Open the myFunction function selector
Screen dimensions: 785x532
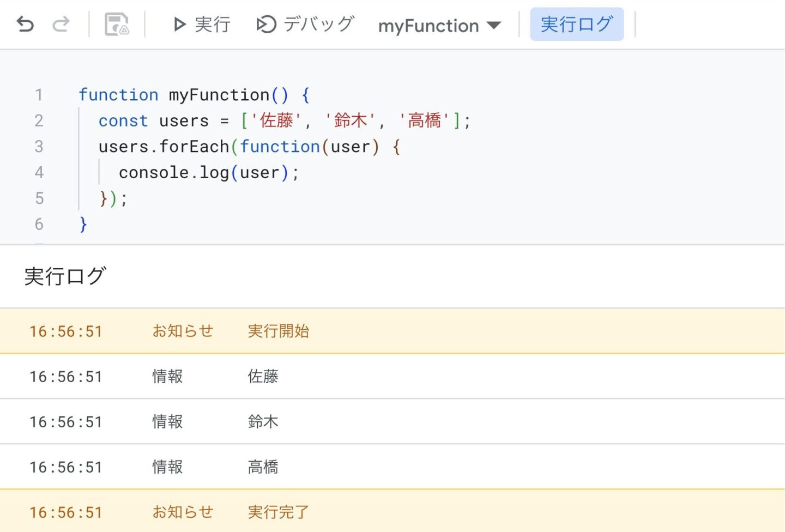pyautogui.click(x=428, y=26)
